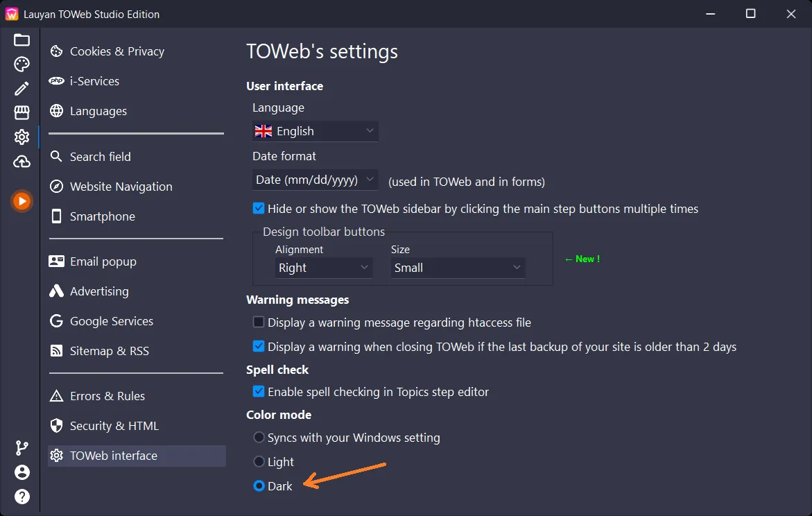Open the options gear step icon
This screenshot has height=516, width=812.
coord(21,137)
